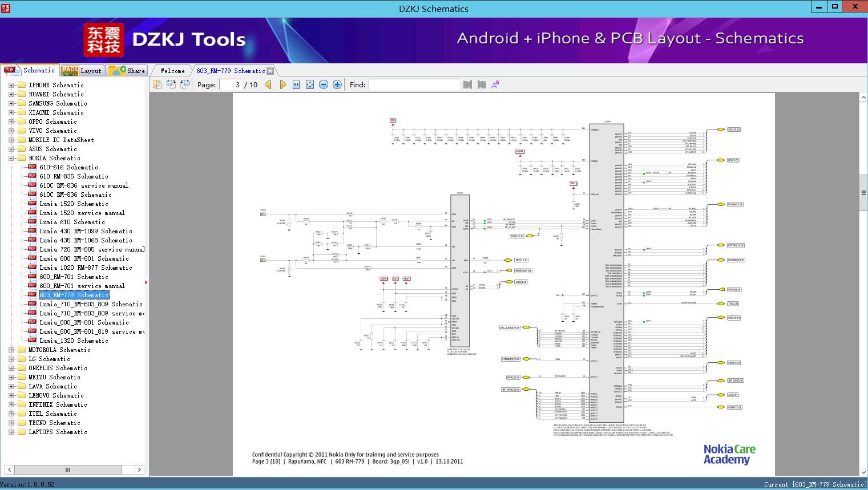The height and width of the screenshot is (490, 868).
Task: Click the document scrollbar down arrow
Action: pyautogui.click(x=863, y=472)
